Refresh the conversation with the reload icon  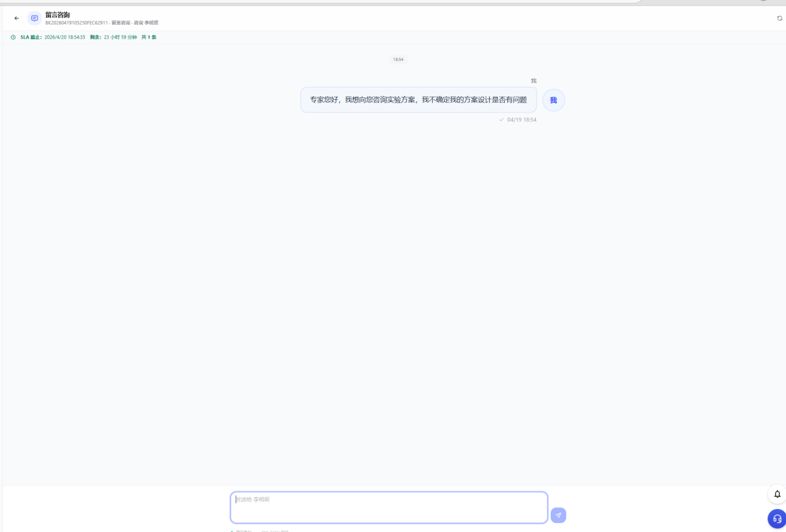tap(780, 19)
